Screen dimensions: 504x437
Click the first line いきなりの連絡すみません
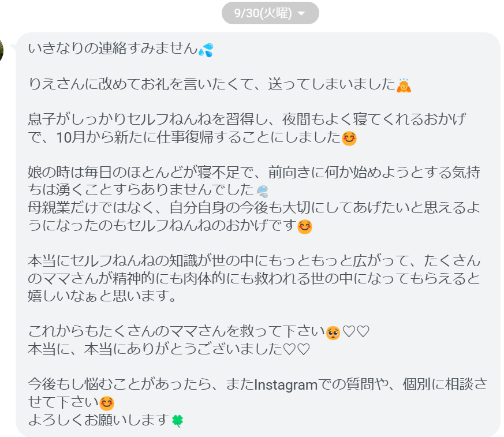pyautogui.click(x=113, y=49)
